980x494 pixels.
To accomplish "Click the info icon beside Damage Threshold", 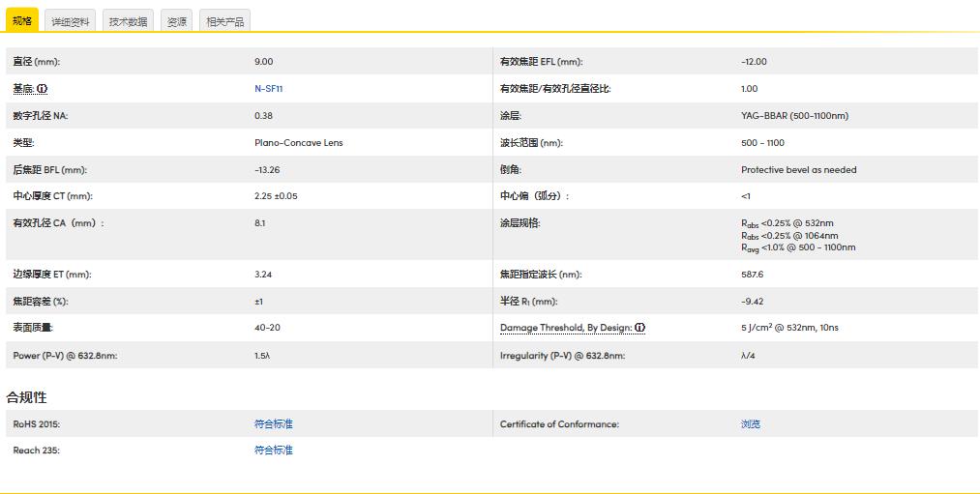I will point(640,328).
